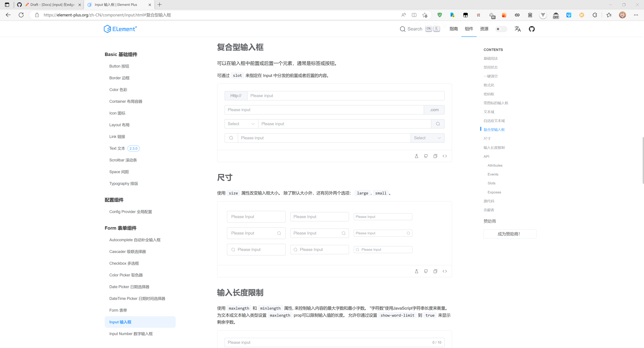The height and width of the screenshot is (348, 644).
Task: Open the Element Plus home logo
Action: 120,29
